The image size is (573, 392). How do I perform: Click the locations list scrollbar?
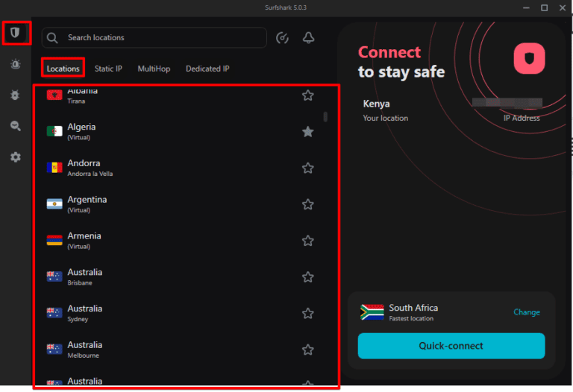[x=325, y=117]
